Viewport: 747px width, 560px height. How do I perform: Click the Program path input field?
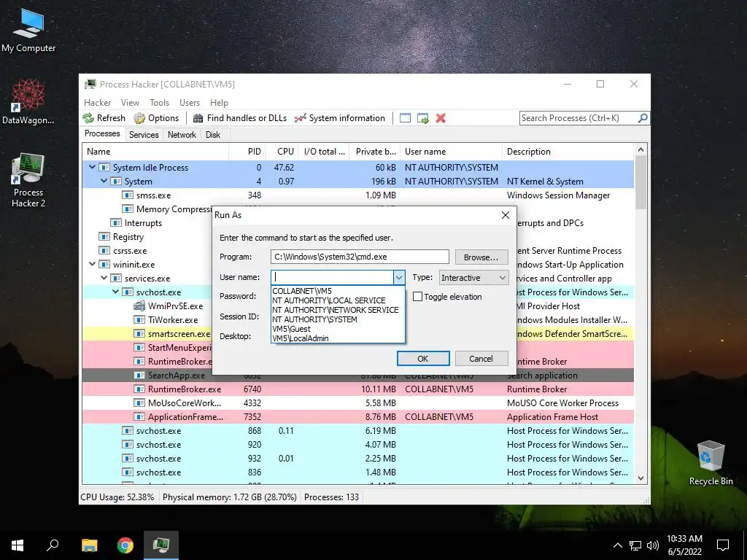point(360,257)
